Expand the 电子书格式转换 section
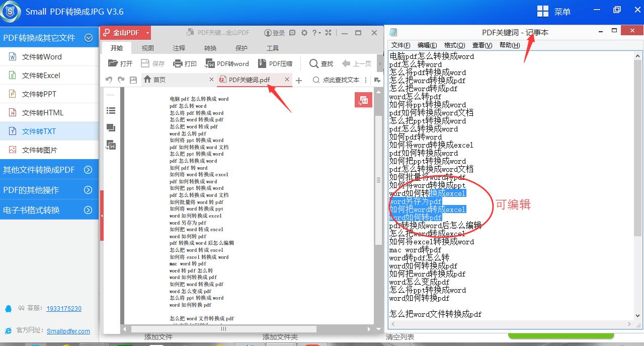The image size is (644, 346). tap(89, 210)
